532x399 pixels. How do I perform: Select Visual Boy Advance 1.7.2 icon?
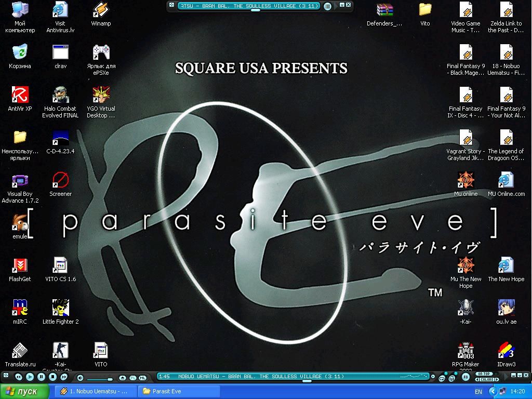[x=20, y=188]
